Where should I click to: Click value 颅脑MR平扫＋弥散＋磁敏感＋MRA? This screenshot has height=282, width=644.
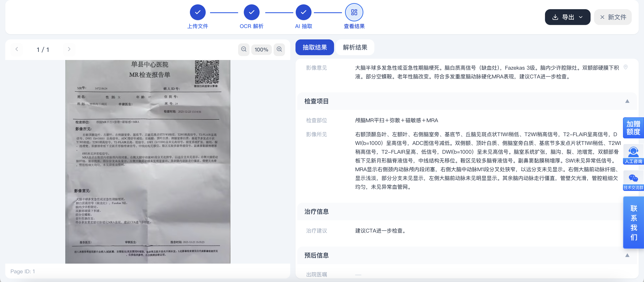tap(396, 120)
